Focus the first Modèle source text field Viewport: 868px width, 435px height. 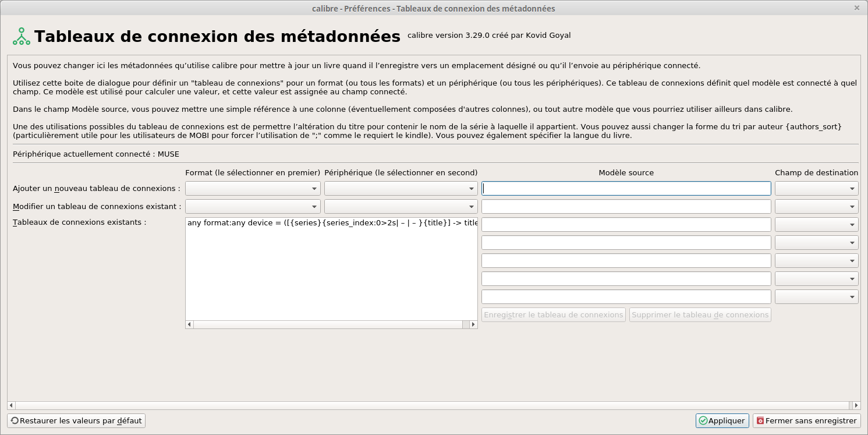[626, 188]
